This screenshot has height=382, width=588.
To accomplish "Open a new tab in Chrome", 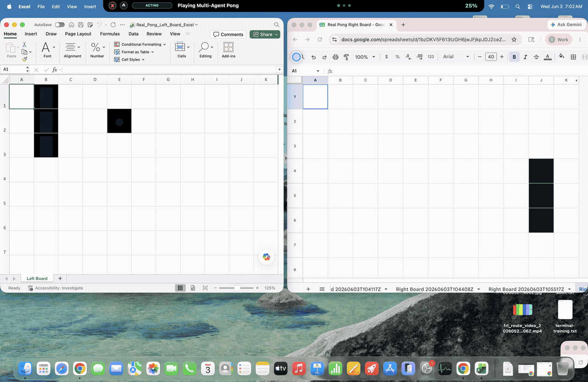I will click(403, 25).
